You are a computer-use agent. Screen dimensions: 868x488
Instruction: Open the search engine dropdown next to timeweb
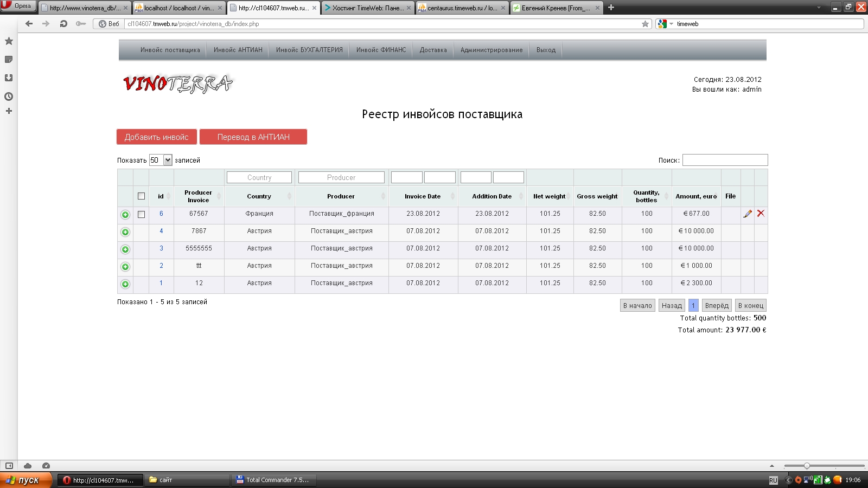point(671,24)
